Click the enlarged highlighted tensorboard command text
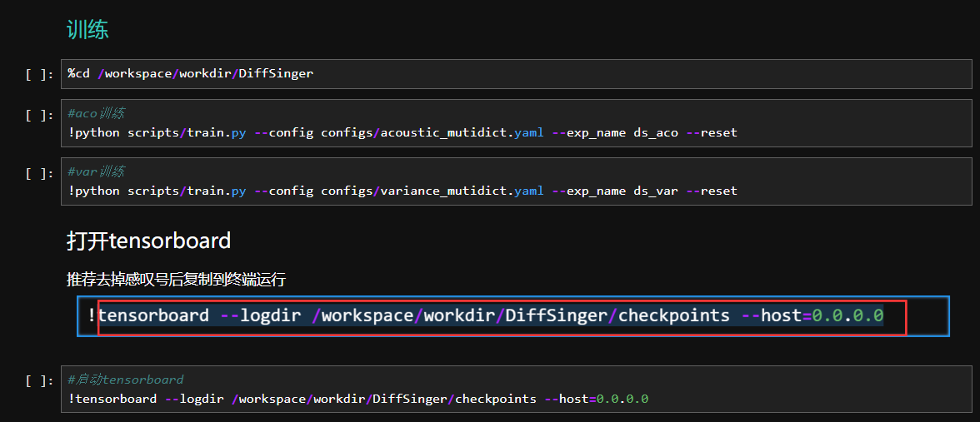 coord(491,315)
